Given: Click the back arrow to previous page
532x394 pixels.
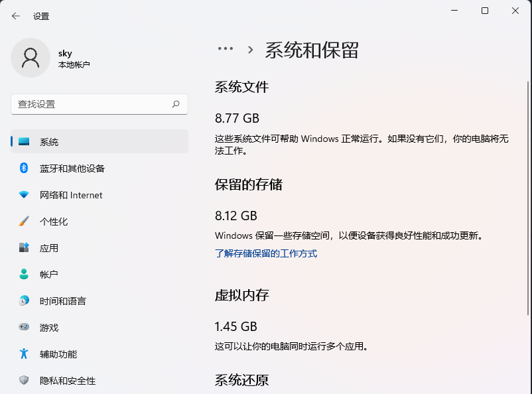Looking at the screenshot, I should click(15, 16).
